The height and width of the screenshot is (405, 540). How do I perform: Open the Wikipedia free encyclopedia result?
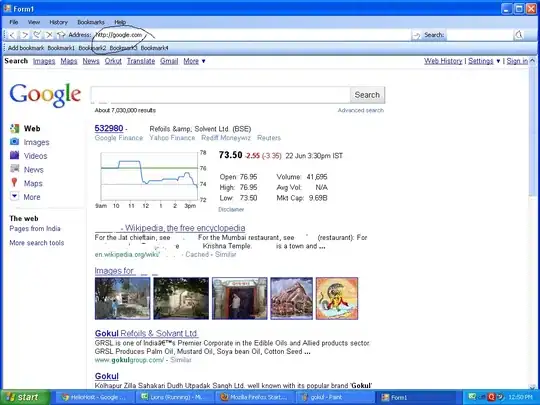(x=170, y=228)
